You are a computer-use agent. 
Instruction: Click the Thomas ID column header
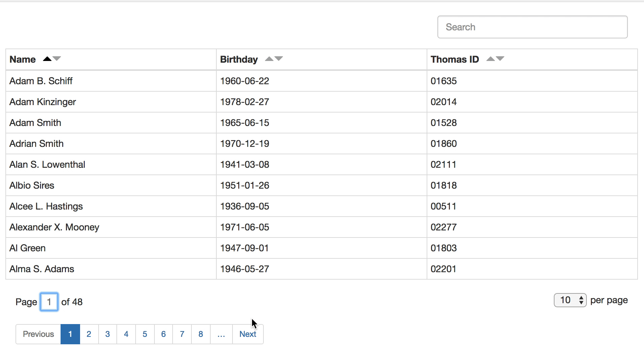tap(455, 59)
